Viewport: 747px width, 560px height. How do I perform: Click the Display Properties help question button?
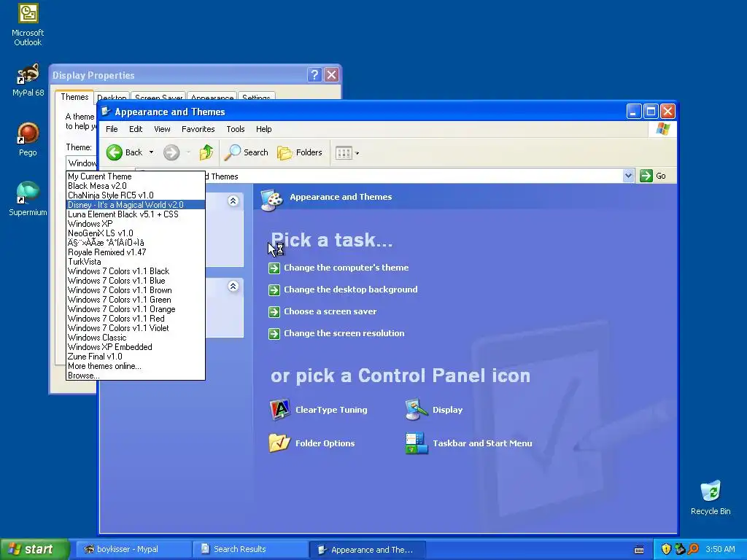pyautogui.click(x=314, y=75)
